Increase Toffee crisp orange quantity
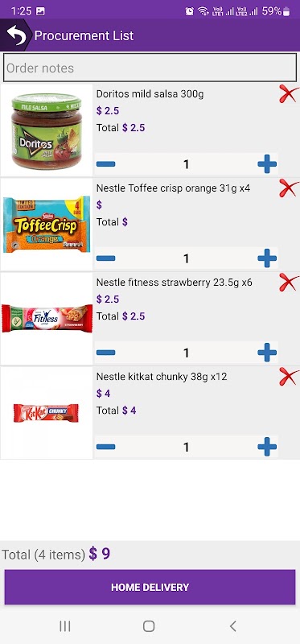300x644 pixels. coord(267,258)
